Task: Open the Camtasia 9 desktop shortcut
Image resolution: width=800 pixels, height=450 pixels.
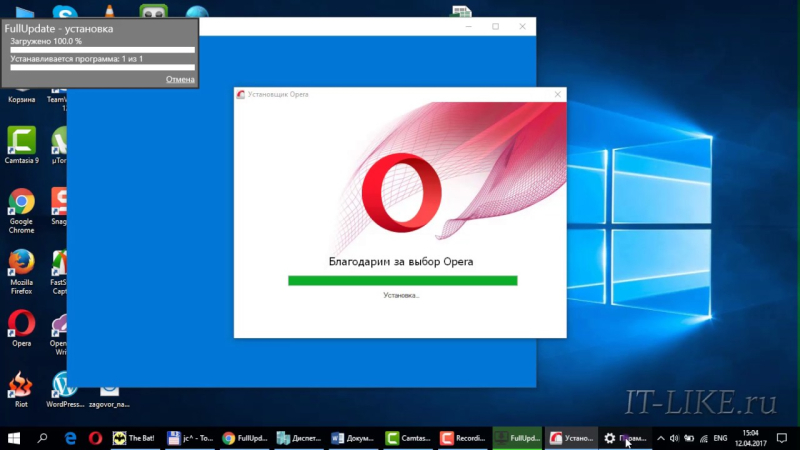Action: pyautogui.click(x=22, y=140)
